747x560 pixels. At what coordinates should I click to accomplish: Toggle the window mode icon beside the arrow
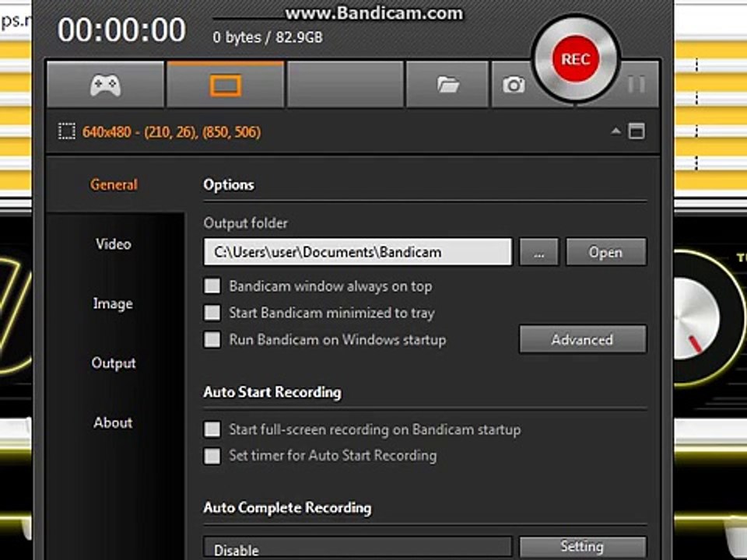[x=637, y=131]
